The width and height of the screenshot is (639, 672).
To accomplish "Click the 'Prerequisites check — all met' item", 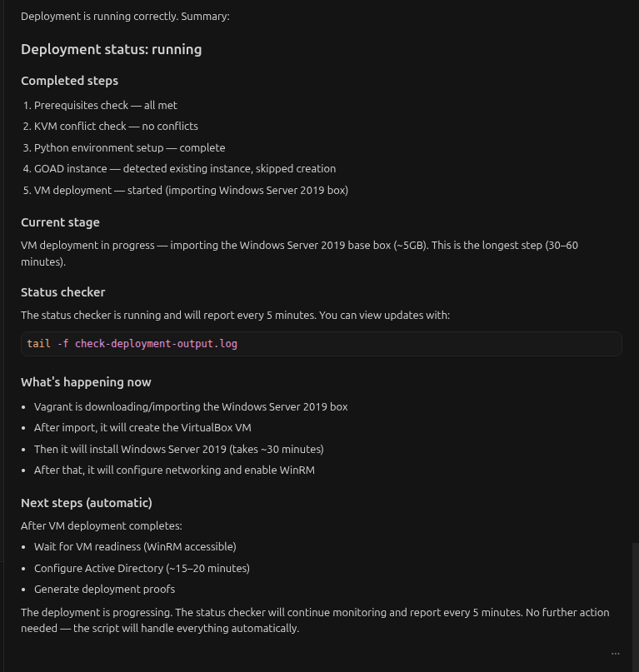I will pos(106,105).
